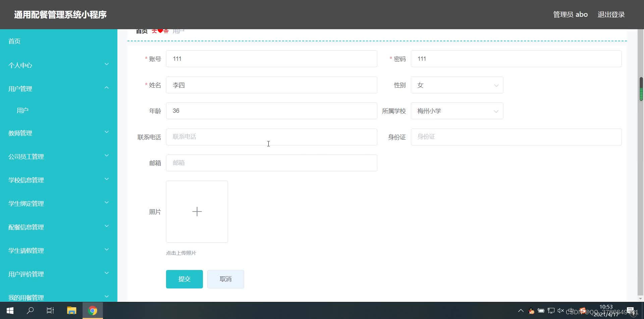This screenshot has width=644, height=319.
Task: Click the scrollbar down arrow
Action: tap(641, 299)
